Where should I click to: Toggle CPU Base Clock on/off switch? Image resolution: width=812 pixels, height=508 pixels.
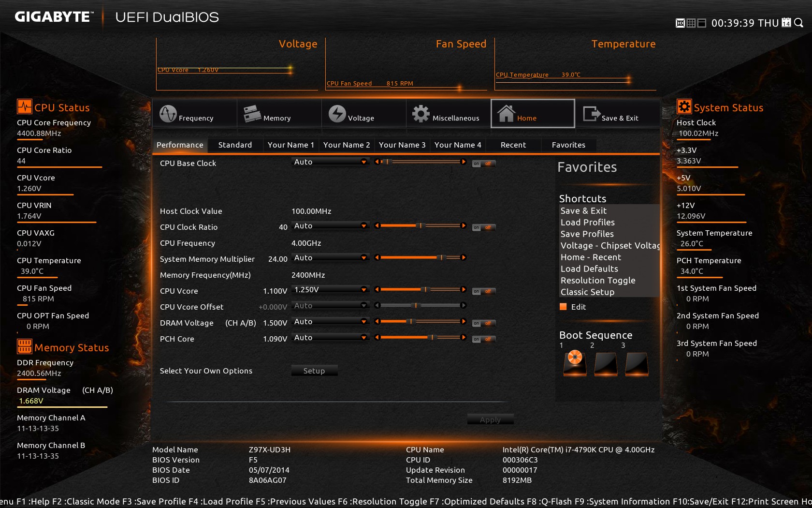[484, 164]
